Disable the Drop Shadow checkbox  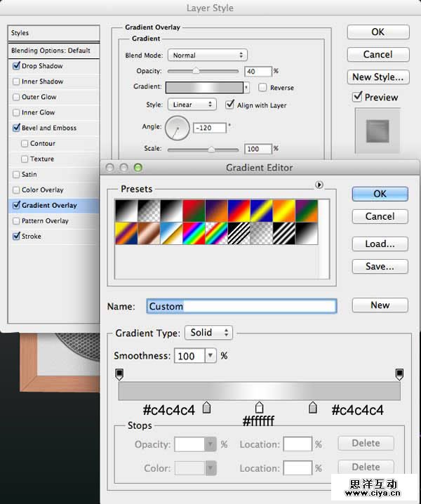click(x=16, y=66)
